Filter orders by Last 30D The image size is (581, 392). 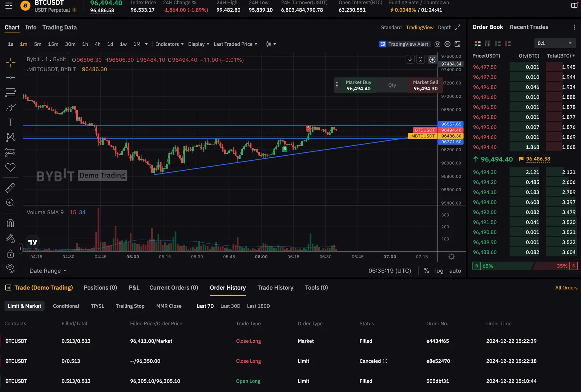tap(230, 306)
